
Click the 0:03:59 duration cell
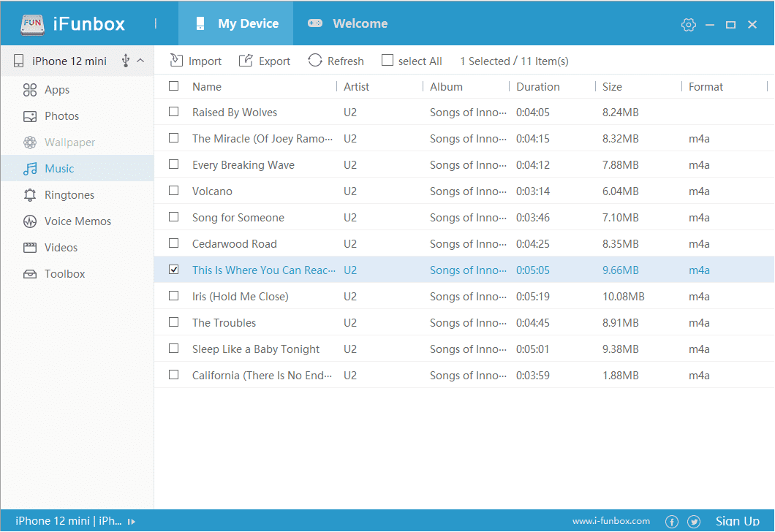(533, 376)
